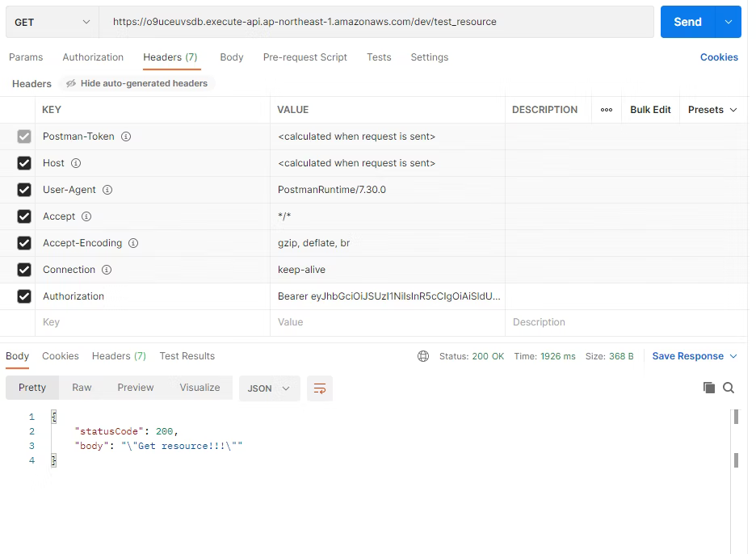756x554 pixels.
Task: Uncheck the Authorization header checkbox
Action: [x=24, y=296]
